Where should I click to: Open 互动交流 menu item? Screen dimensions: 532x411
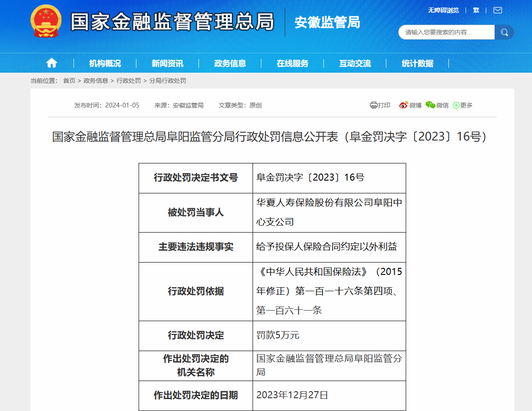tap(355, 63)
